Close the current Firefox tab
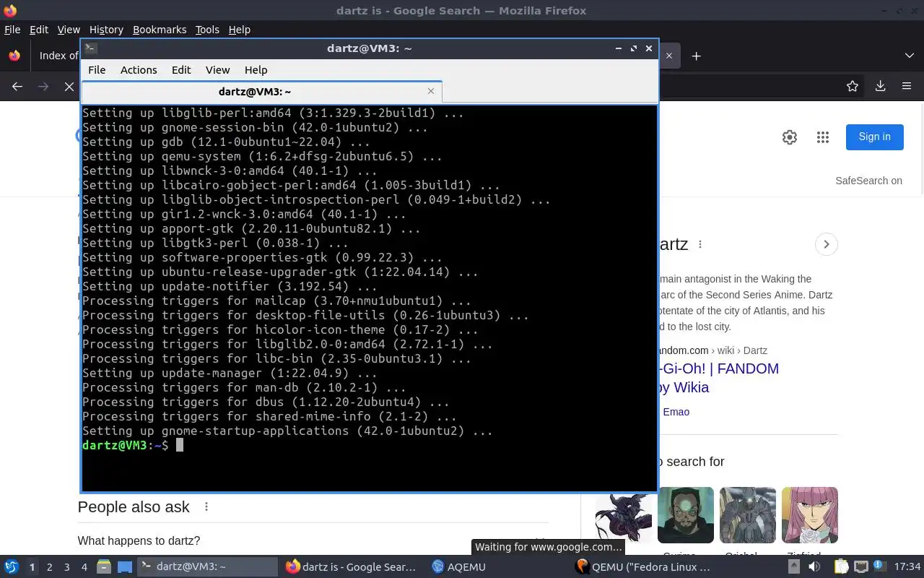The image size is (924, 578). [669, 56]
